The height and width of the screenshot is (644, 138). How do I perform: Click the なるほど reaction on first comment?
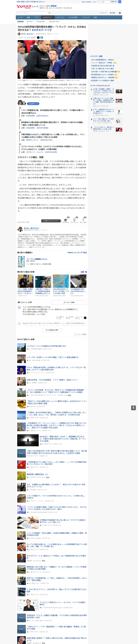(70, 318)
